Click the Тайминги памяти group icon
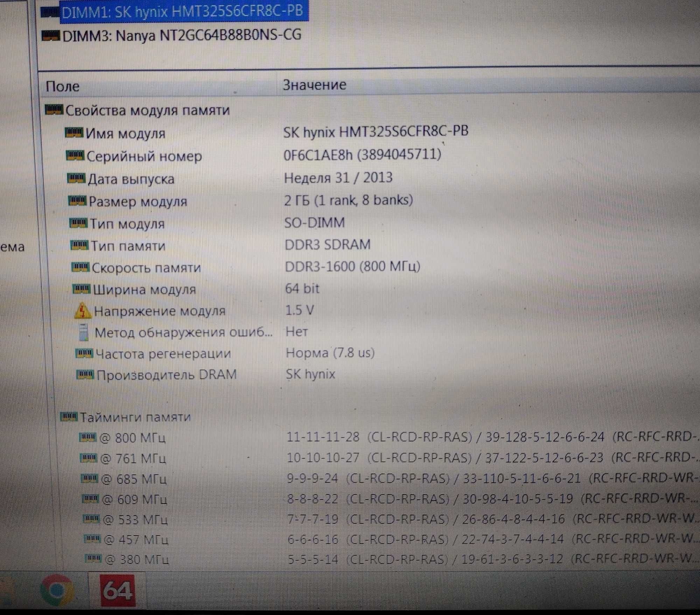The width and height of the screenshot is (700, 615). (69, 417)
